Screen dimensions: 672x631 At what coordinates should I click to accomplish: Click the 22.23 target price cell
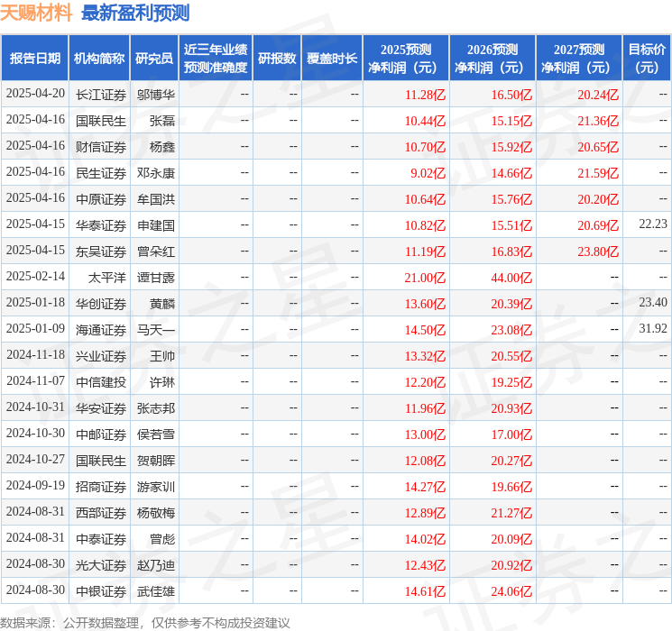click(x=652, y=224)
